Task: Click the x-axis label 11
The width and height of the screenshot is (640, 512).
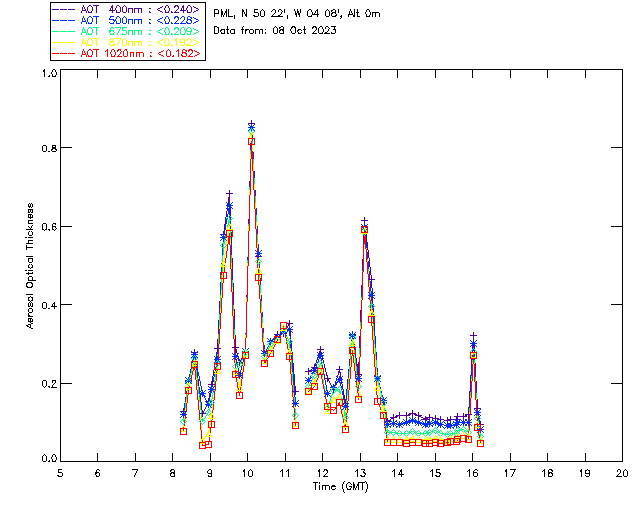Action: [x=285, y=473]
